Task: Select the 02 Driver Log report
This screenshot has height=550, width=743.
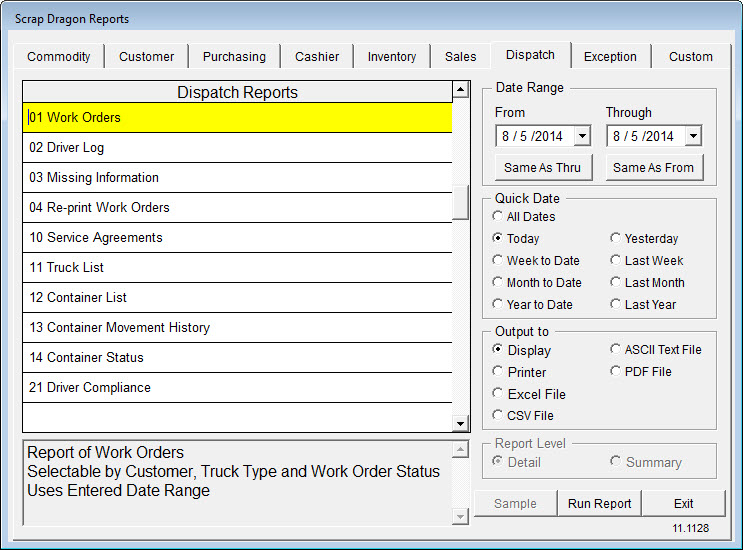Action: tap(237, 148)
